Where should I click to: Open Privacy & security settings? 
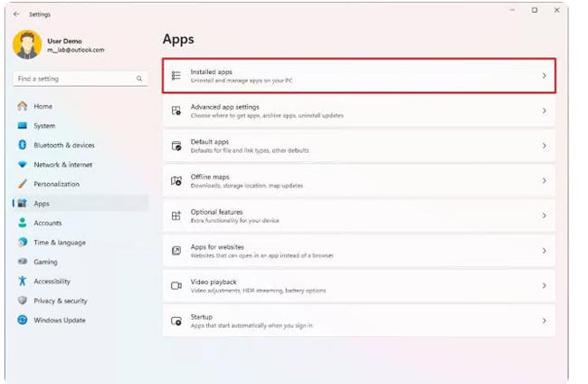pyautogui.click(x=60, y=301)
